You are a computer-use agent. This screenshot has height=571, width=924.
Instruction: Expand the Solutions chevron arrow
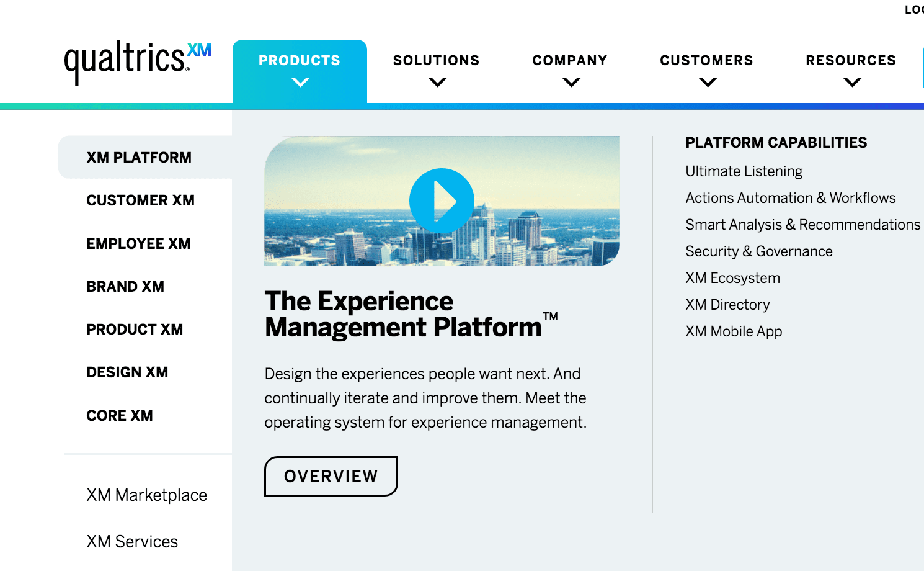click(437, 82)
